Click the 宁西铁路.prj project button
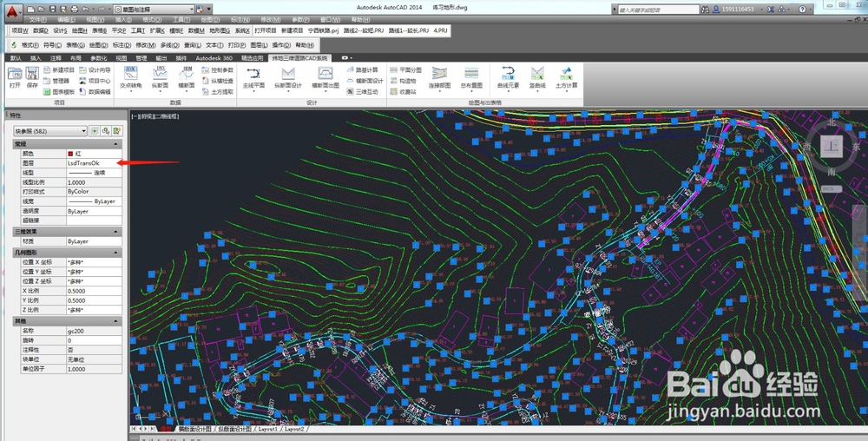868x441 pixels. (x=323, y=30)
